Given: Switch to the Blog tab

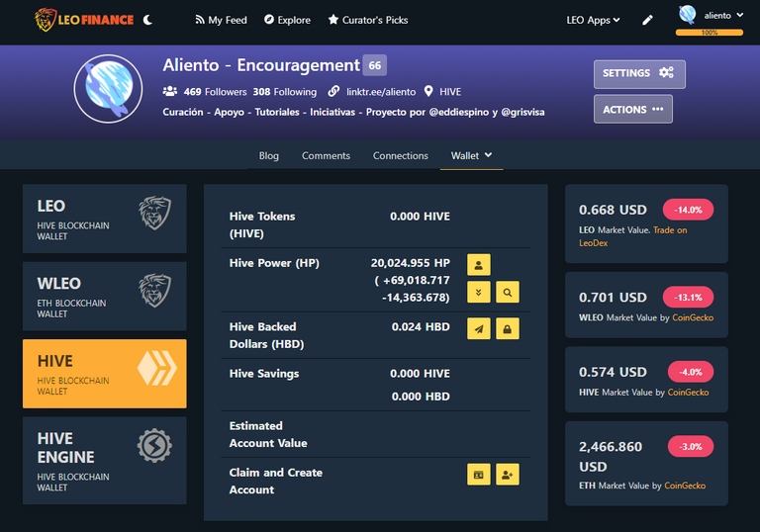Looking at the screenshot, I should pos(269,155).
